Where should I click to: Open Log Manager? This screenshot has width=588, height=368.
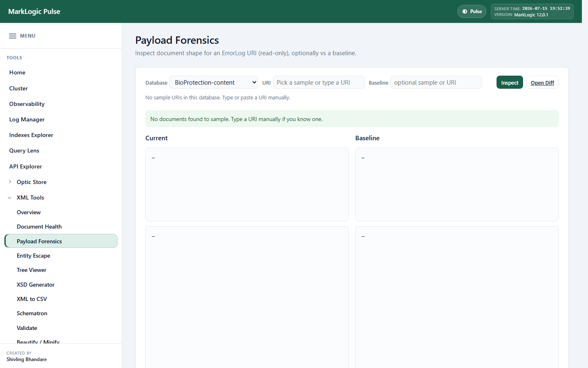pyautogui.click(x=27, y=119)
